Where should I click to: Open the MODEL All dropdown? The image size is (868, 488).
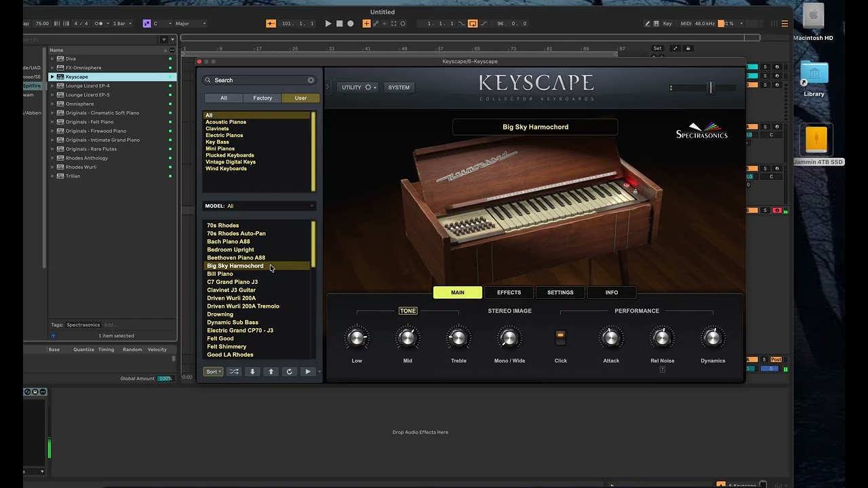tap(260, 206)
